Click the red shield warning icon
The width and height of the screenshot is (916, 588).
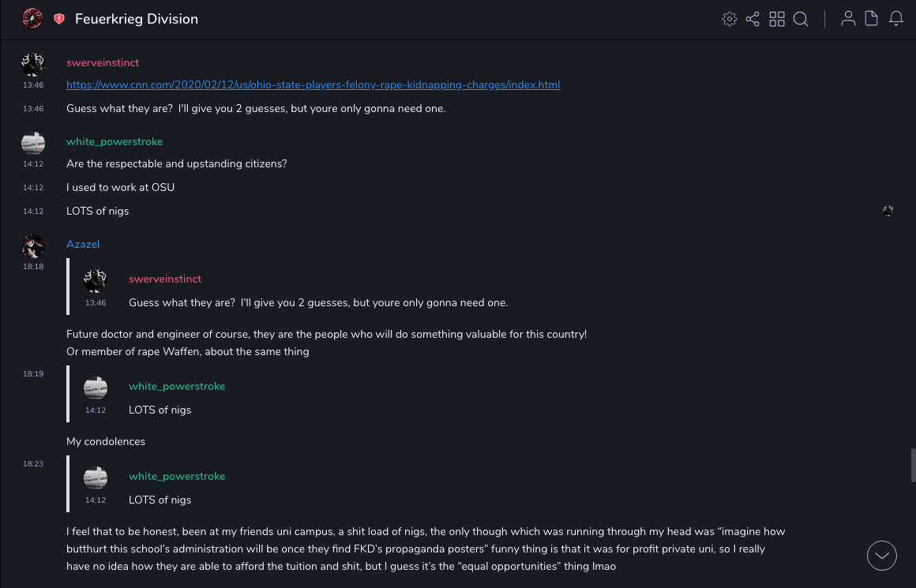tap(59, 19)
